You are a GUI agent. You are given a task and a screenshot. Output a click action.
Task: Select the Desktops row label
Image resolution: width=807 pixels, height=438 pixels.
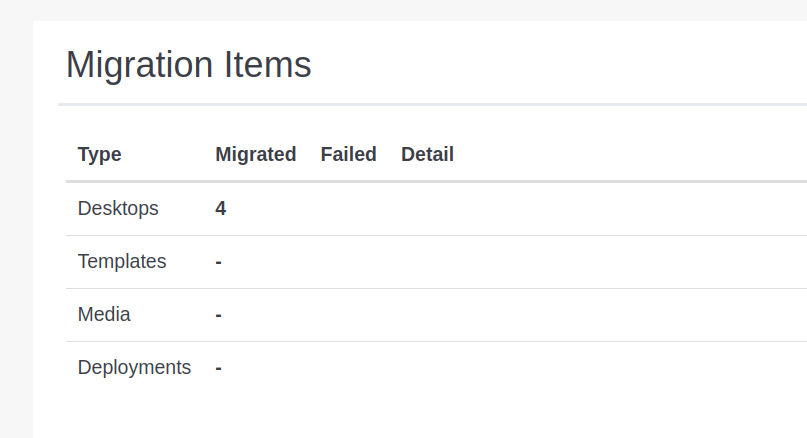point(118,208)
